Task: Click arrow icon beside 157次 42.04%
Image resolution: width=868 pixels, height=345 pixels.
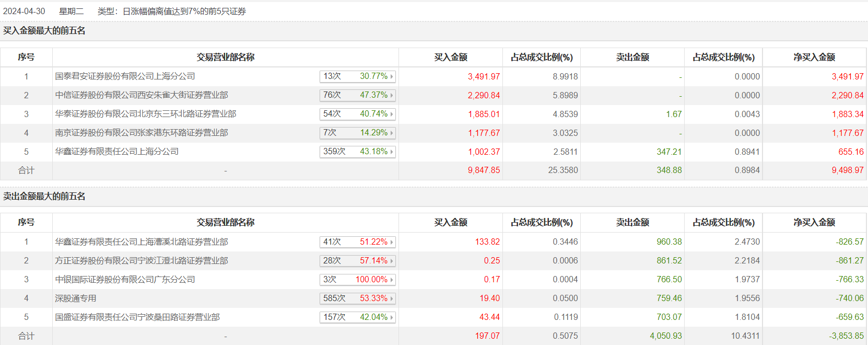Action: pos(392,317)
